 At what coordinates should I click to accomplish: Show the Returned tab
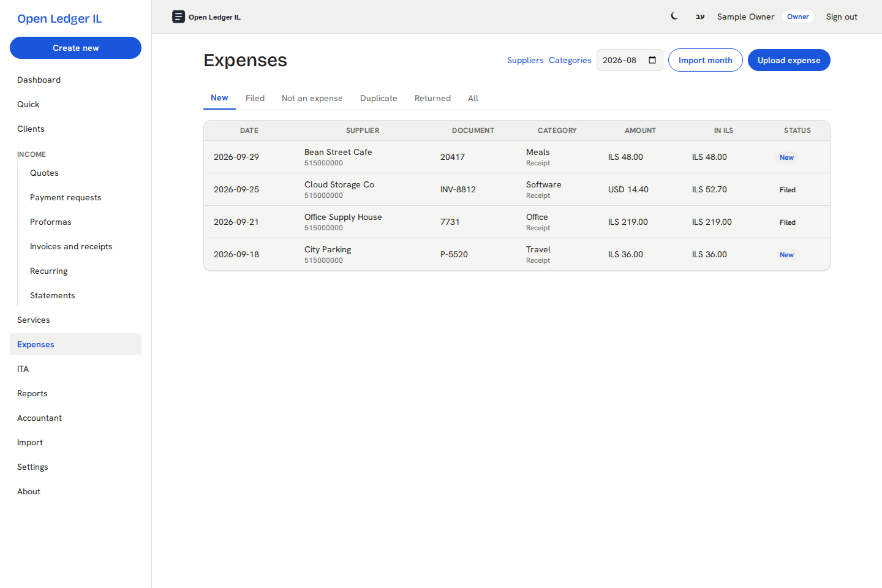[x=432, y=98]
